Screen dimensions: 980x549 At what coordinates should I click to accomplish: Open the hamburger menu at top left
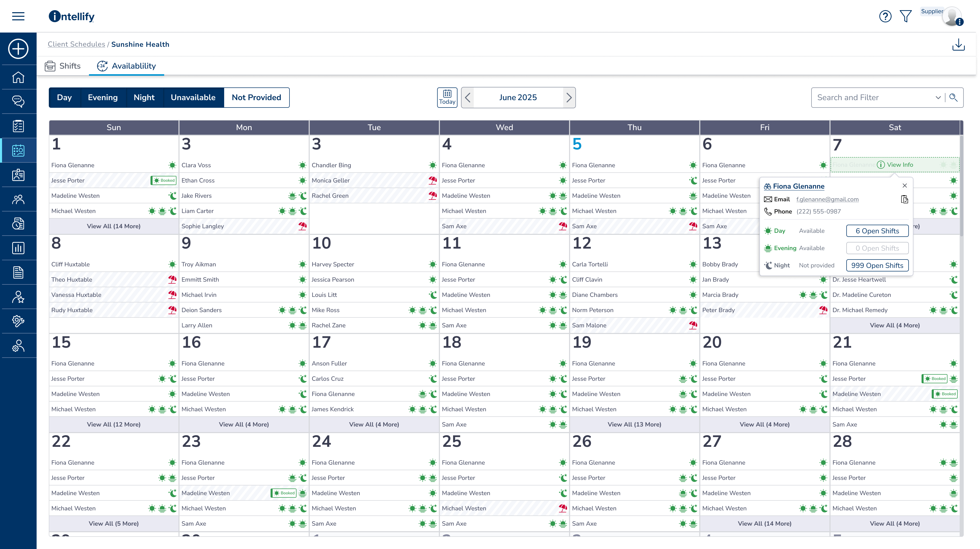coord(18,16)
